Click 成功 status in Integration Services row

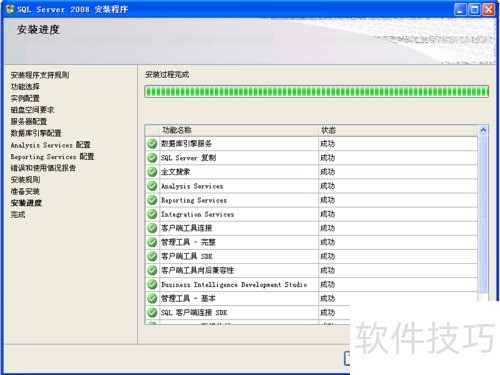327,214
